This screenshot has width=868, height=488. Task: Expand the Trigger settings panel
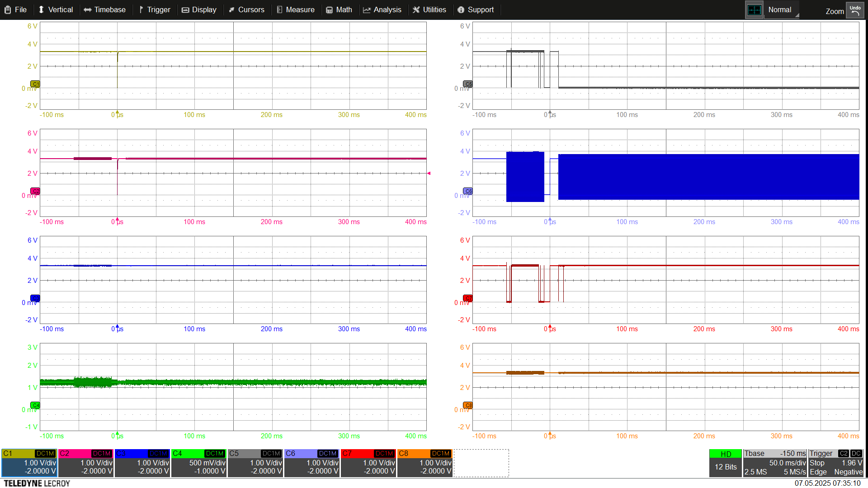(821, 453)
